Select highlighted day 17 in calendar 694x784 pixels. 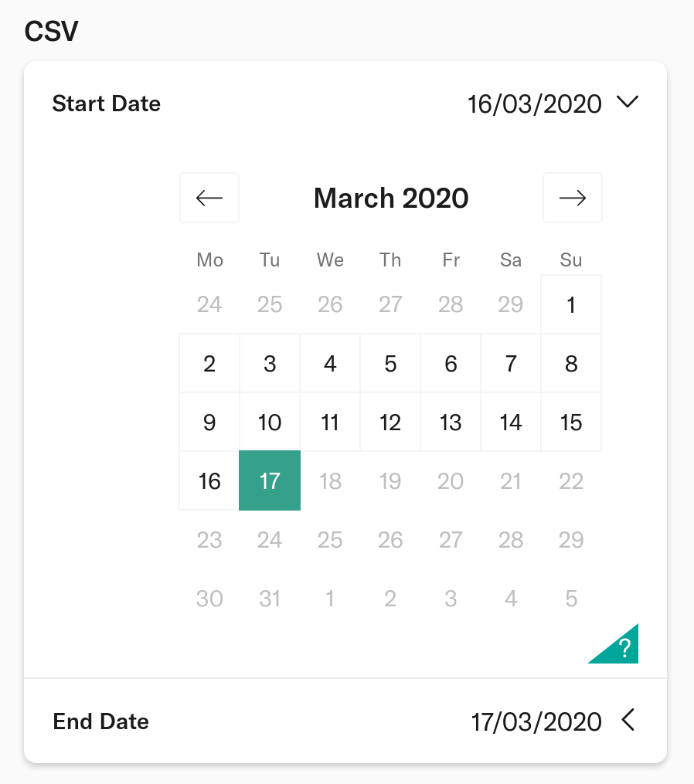[x=270, y=480]
